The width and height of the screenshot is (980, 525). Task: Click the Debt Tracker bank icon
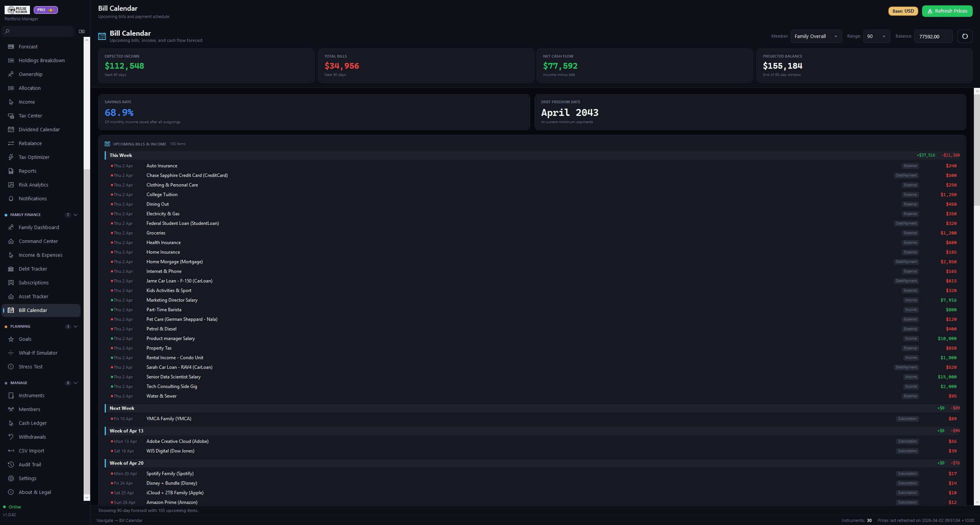pyautogui.click(x=11, y=269)
